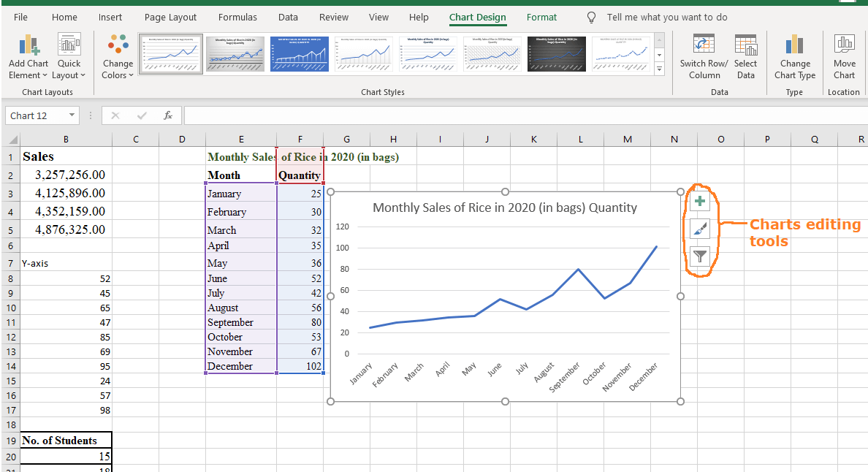The image size is (868, 472).
Task: Open the Chart Styles brush beside chart
Action: pos(700,229)
